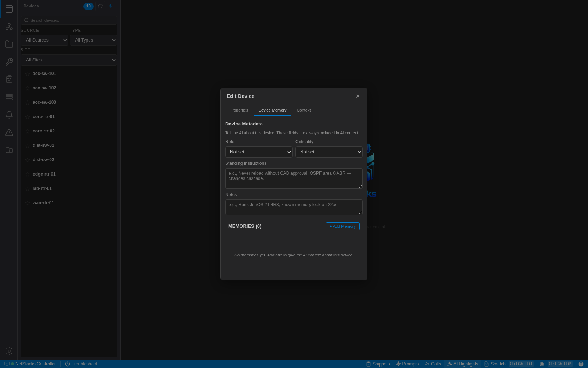Open command palette icon in status bar
Viewport: 588px width, 368px height.
542,364
